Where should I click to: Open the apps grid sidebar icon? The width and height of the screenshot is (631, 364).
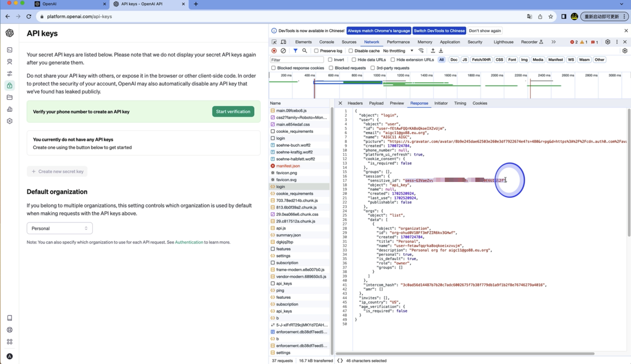click(x=10, y=342)
